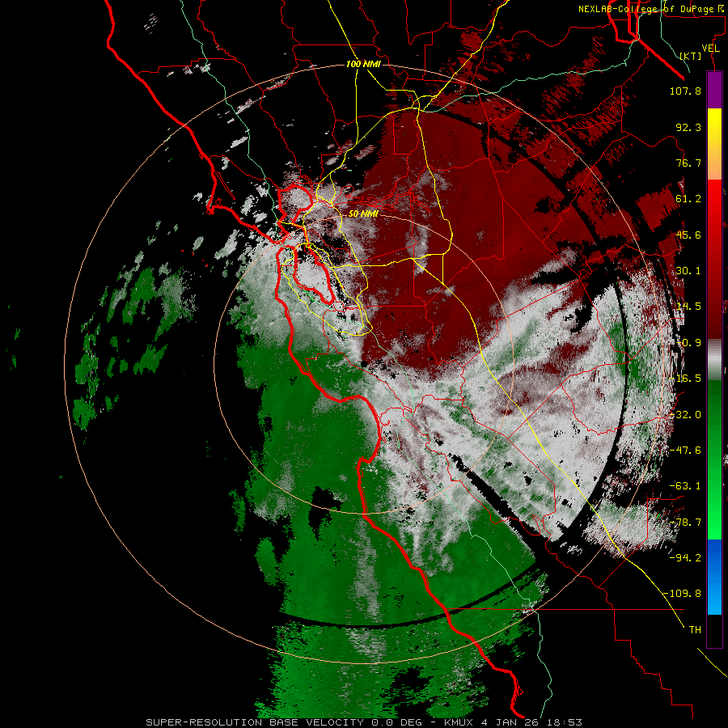Select the -16.5 legend value
The image size is (728, 728).
[685, 379]
